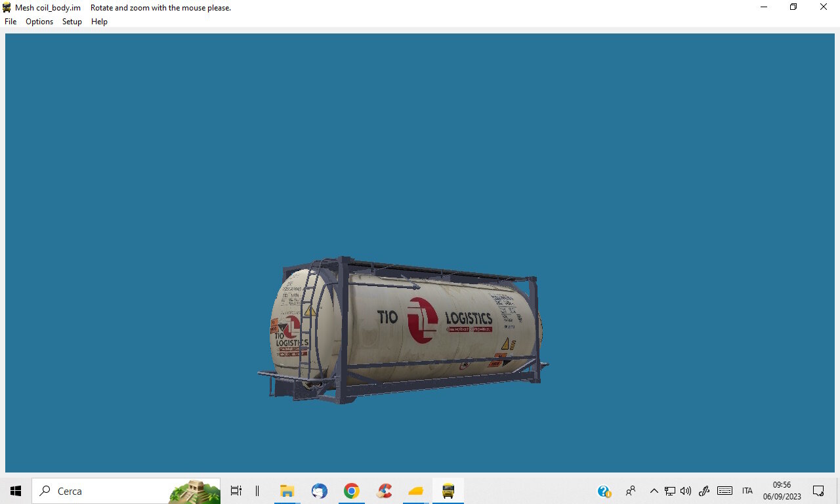
Task: Click the app icon in title bar
Action: (x=7, y=8)
